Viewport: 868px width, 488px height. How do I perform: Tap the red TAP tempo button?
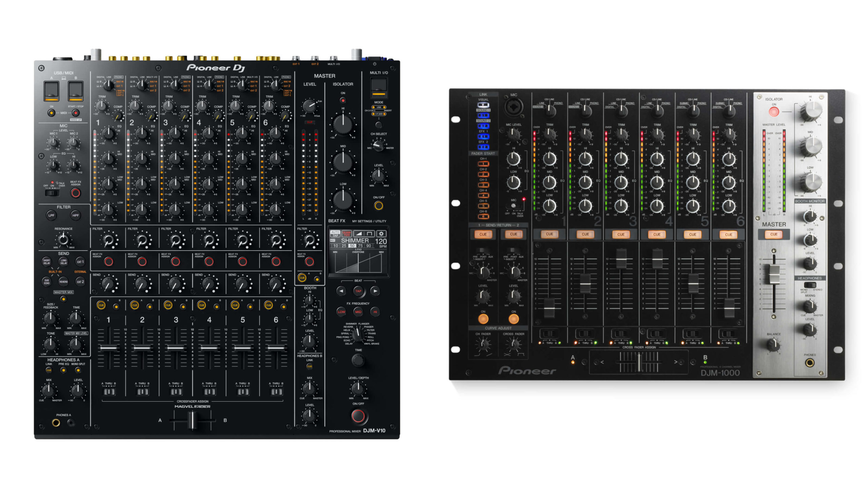point(358,291)
